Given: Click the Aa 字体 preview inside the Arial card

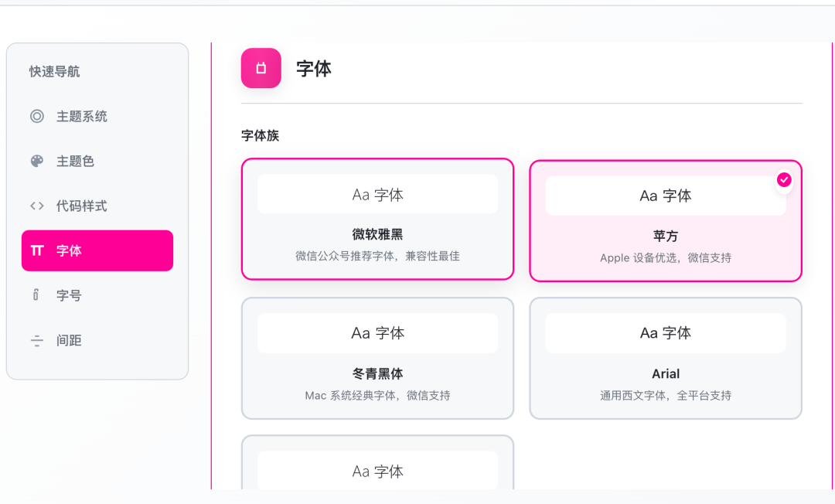Looking at the screenshot, I should pyautogui.click(x=666, y=332).
